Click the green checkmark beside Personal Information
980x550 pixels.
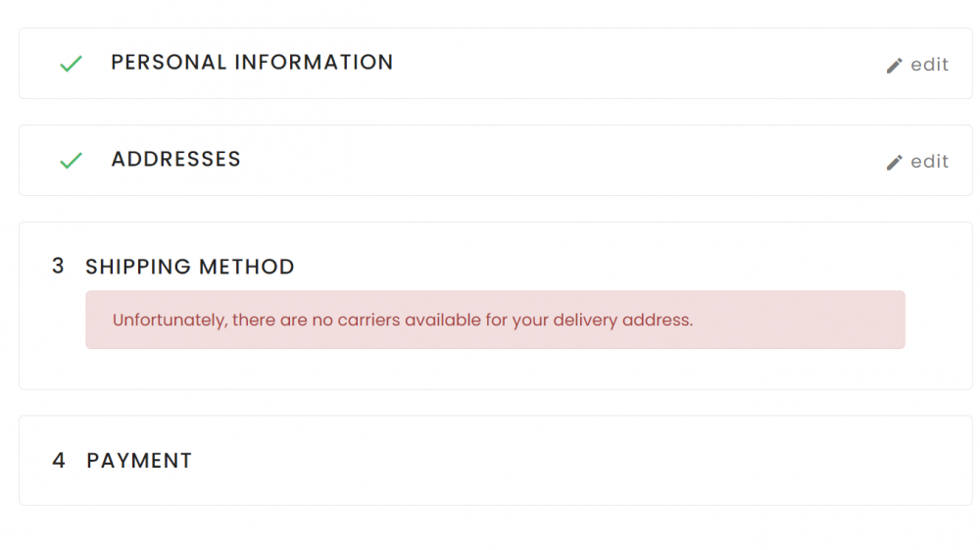[x=71, y=64]
